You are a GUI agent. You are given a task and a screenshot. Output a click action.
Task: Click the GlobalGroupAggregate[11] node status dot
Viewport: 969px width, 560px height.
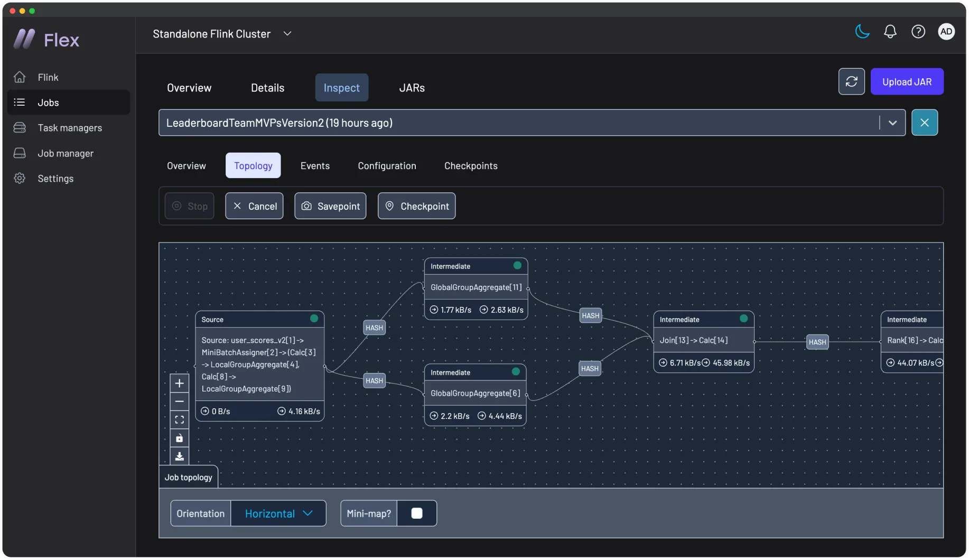coord(517,265)
